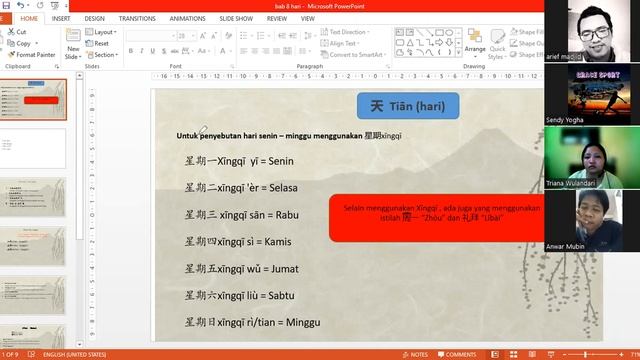Start slideshow from quick access toolbar icon
The height and width of the screenshot is (360, 640).
pyautogui.click(x=54, y=6)
